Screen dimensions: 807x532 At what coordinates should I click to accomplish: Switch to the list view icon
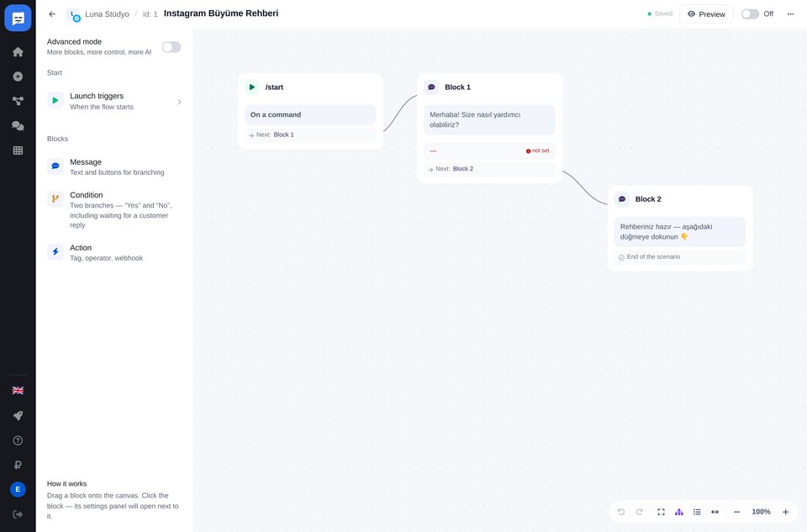click(x=697, y=512)
